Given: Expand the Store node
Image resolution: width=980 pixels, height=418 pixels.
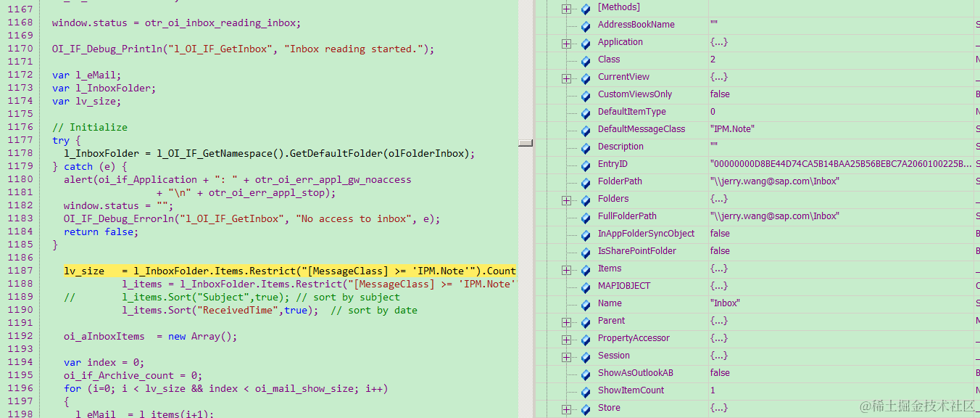Looking at the screenshot, I should [566, 409].
